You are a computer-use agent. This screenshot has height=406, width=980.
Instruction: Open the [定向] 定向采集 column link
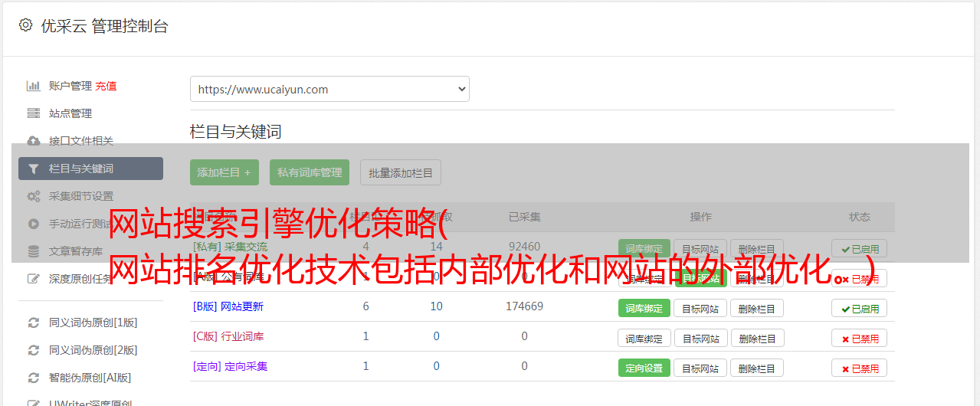coord(231,366)
